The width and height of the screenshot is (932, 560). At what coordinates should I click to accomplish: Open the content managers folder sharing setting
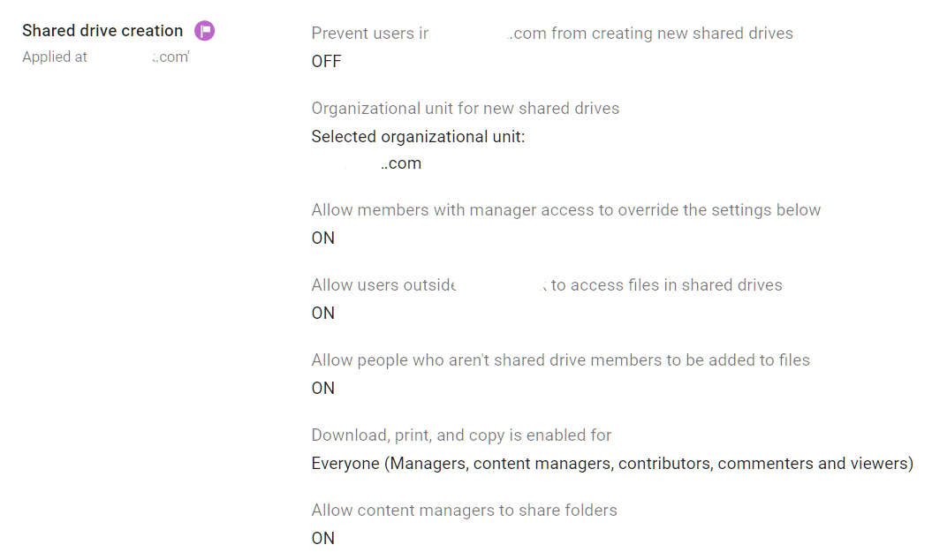click(464, 510)
